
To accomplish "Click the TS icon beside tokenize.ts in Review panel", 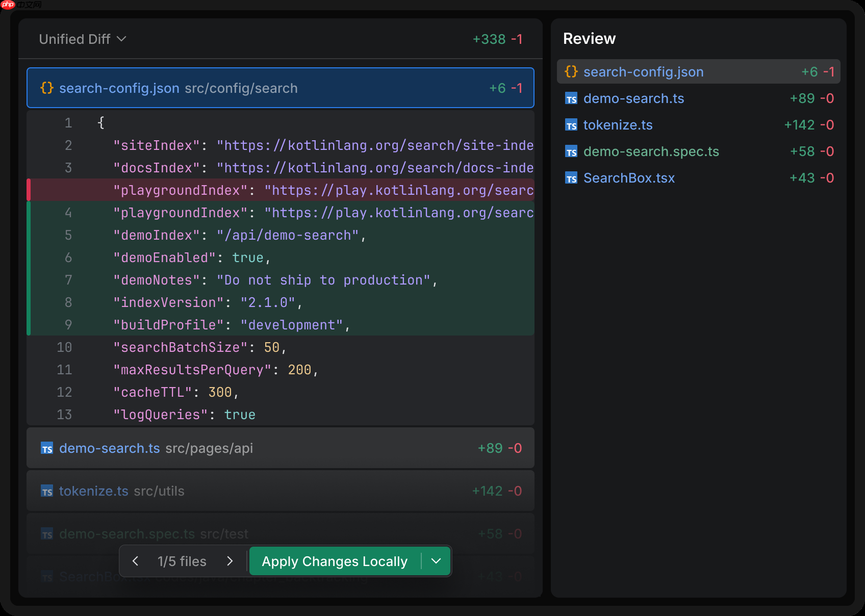I will (571, 125).
